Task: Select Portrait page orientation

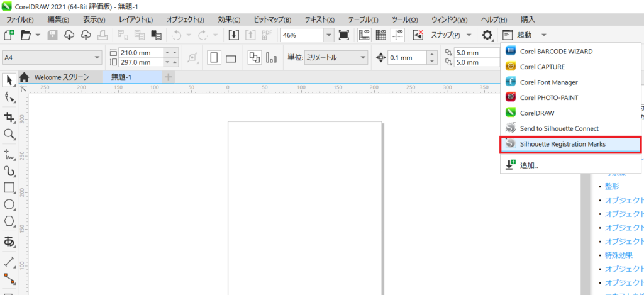Action: pyautogui.click(x=214, y=58)
